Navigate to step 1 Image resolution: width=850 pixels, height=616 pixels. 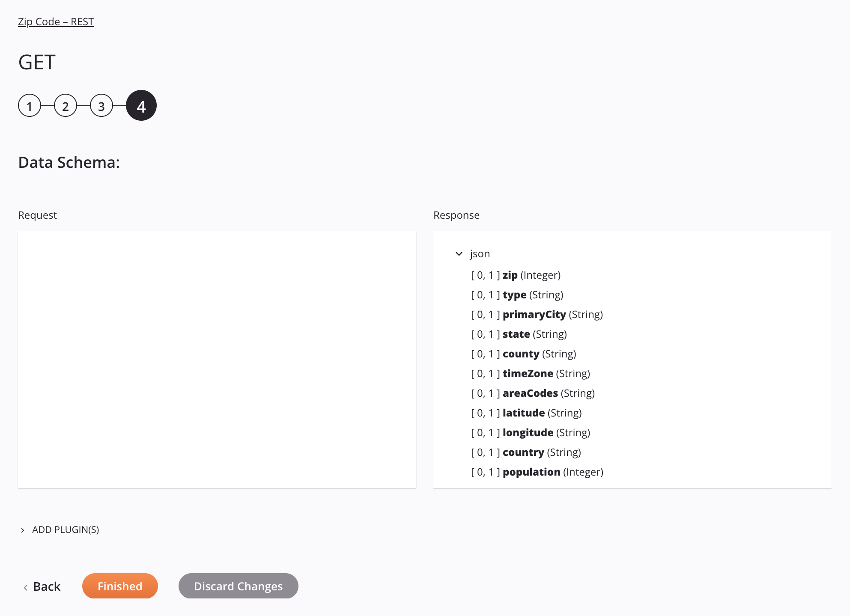(x=29, y=106)
